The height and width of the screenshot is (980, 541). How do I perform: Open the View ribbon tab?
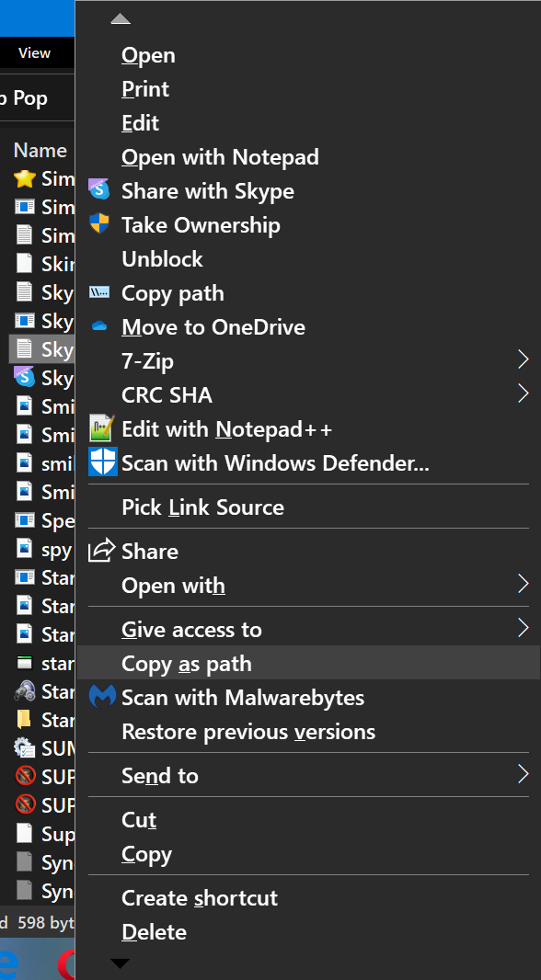coord(34,53)
